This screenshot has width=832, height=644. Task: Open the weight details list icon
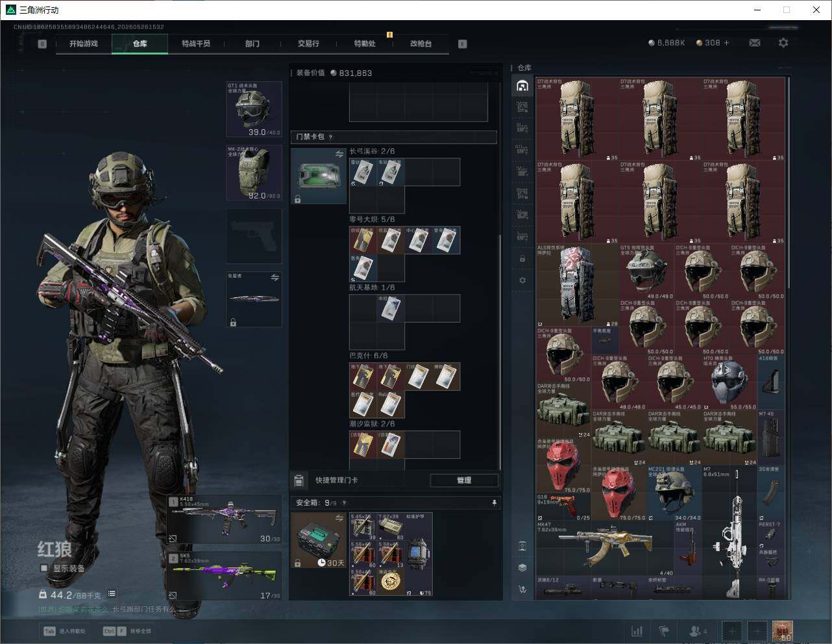(112, 593)
